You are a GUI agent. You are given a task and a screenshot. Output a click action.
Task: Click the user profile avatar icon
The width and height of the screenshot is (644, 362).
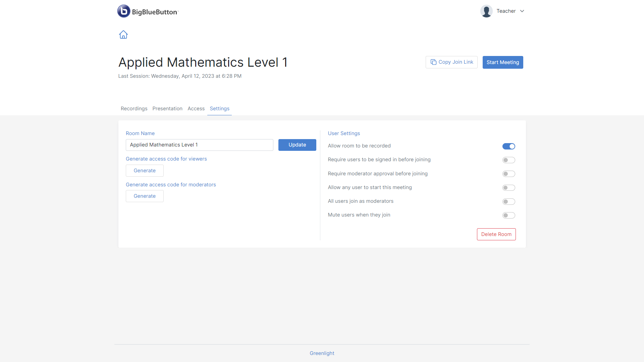click(487, 11)
